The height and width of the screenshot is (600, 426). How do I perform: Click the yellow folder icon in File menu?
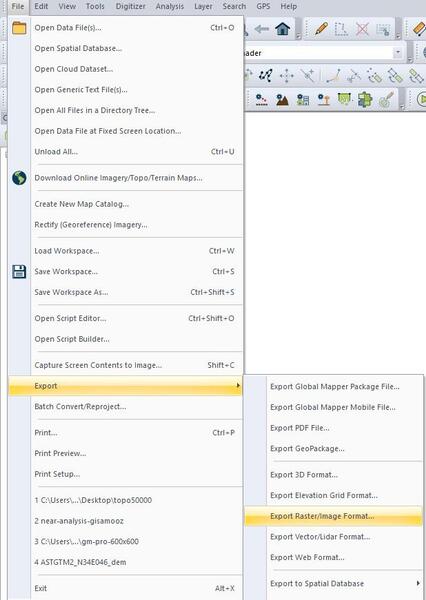click(x=19, y=28)
